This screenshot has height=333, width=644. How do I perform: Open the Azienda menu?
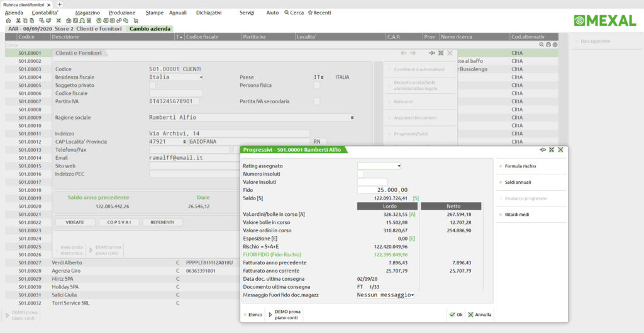[14, 13]
